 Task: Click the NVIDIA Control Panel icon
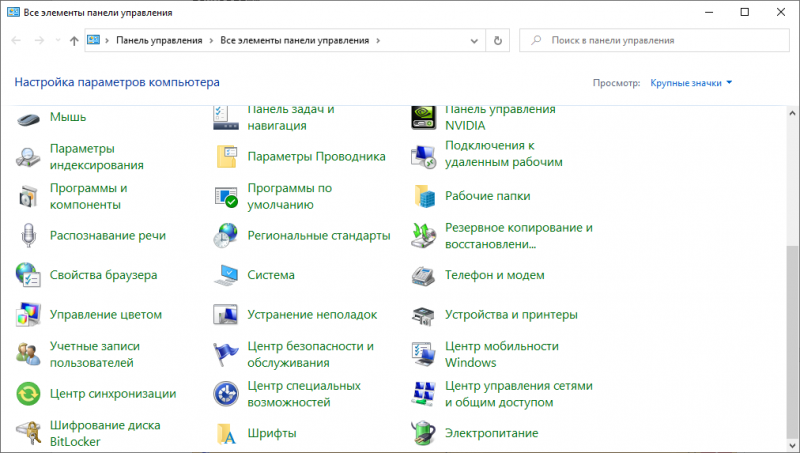(423, 117)
